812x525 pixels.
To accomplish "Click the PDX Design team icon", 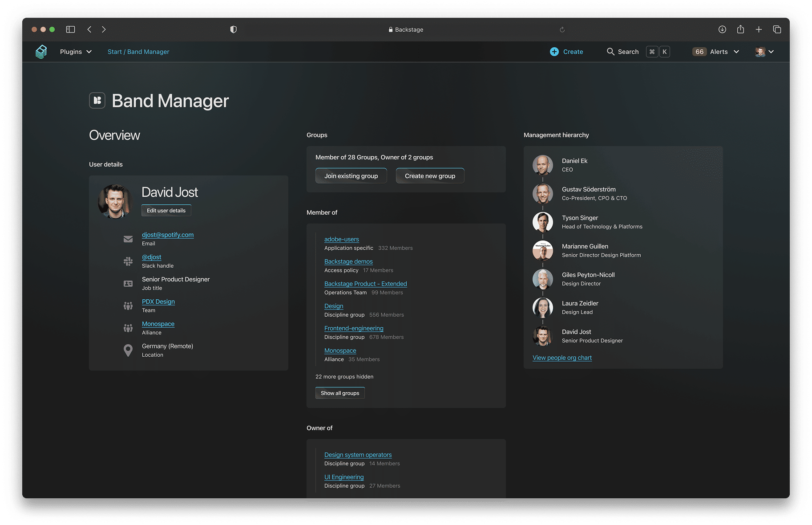I will pyautogui.click(x=128, y=306).
